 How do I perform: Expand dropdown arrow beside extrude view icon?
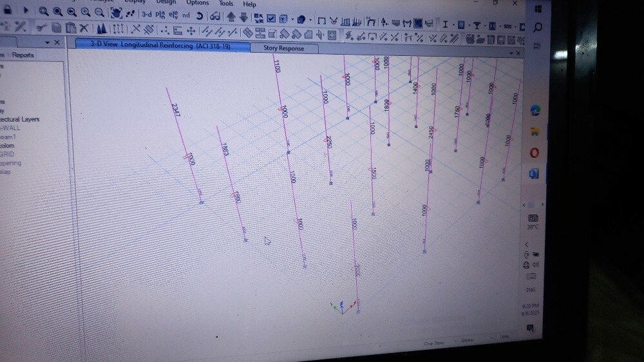(292, 19)
